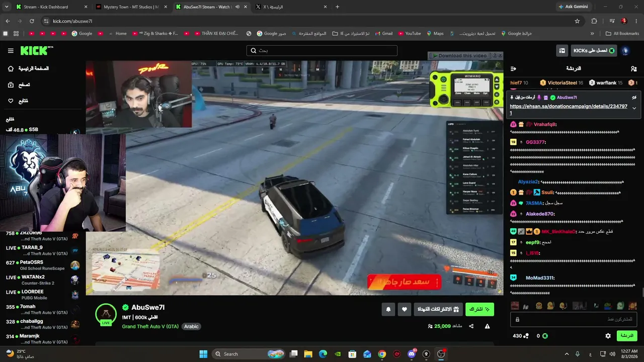Open the YouTube bookmark
644x362 pixels.
click(x=410, y=34)
